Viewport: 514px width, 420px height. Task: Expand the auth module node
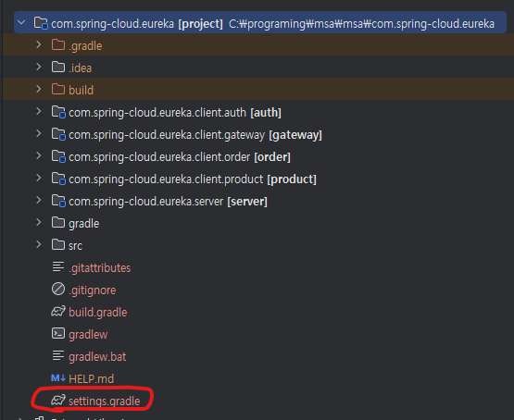tap(39, 111)
